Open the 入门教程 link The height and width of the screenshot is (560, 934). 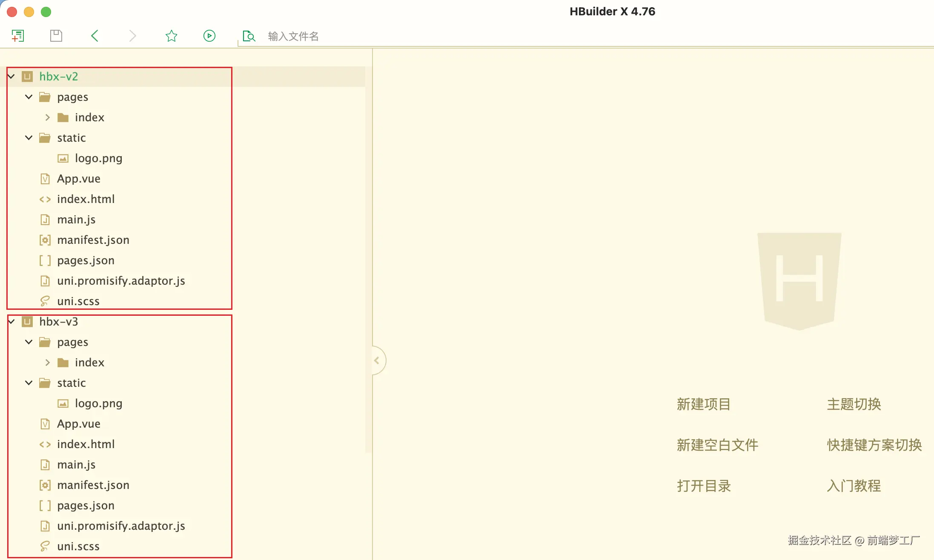point(854,486)
